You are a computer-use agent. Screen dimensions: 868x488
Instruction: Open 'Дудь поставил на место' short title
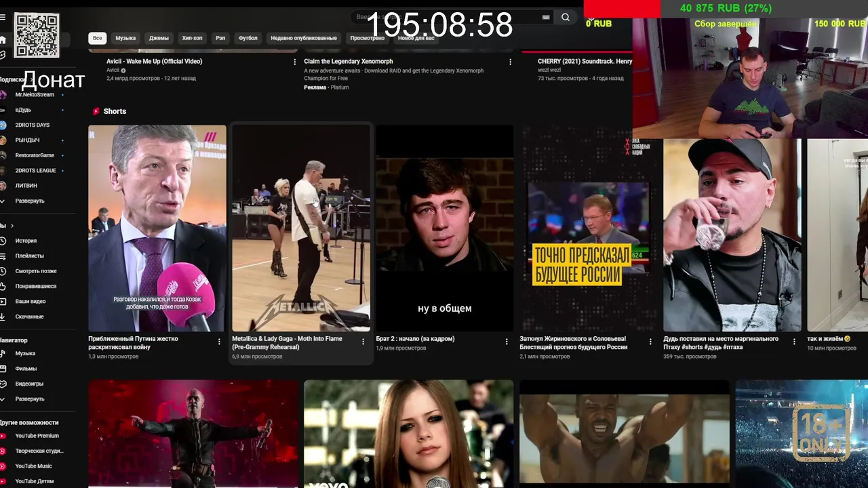tap(720, 343)
